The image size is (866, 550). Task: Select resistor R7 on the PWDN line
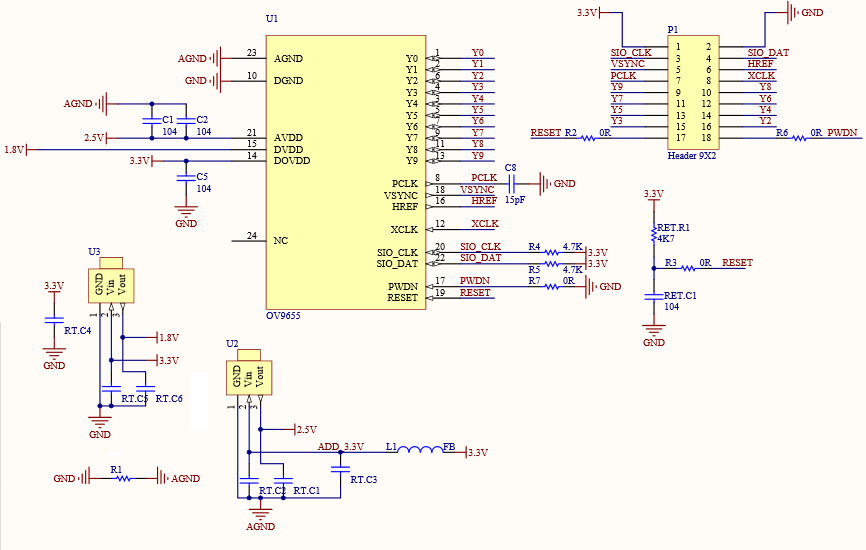click(552, 287)
